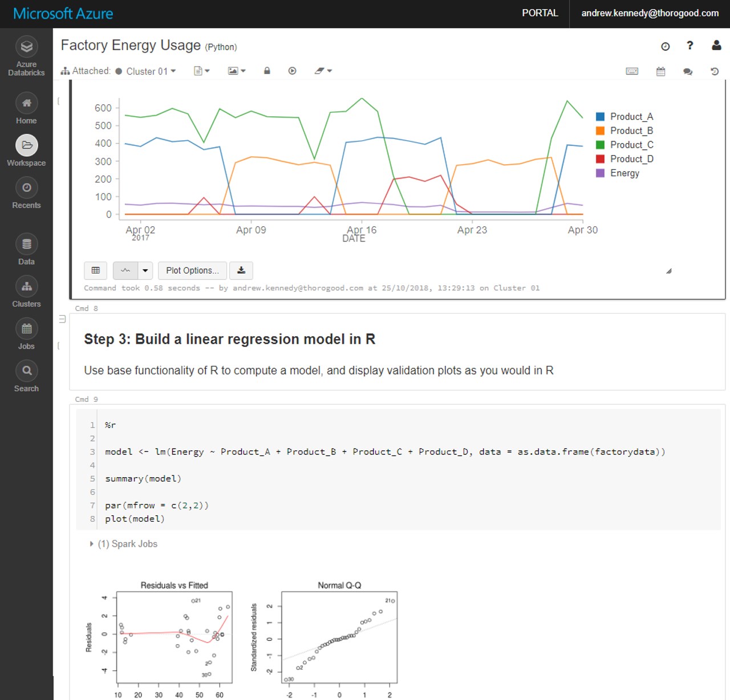Open the PORTAL menu item
Viewport: 730px width, 700px height.
(x=540, y=13)
